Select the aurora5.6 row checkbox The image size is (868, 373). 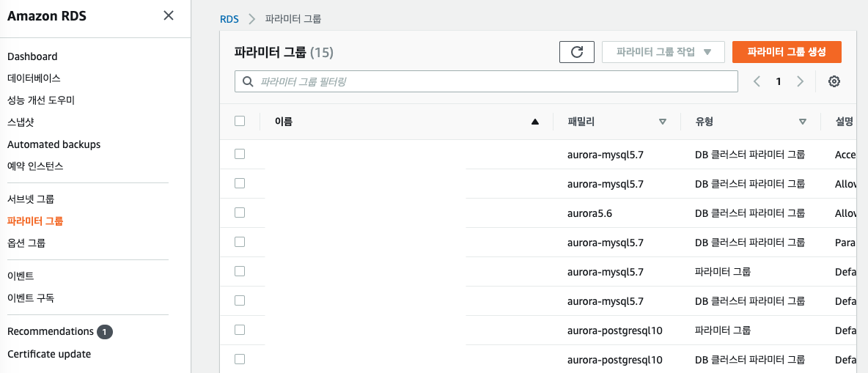point(240,213)
